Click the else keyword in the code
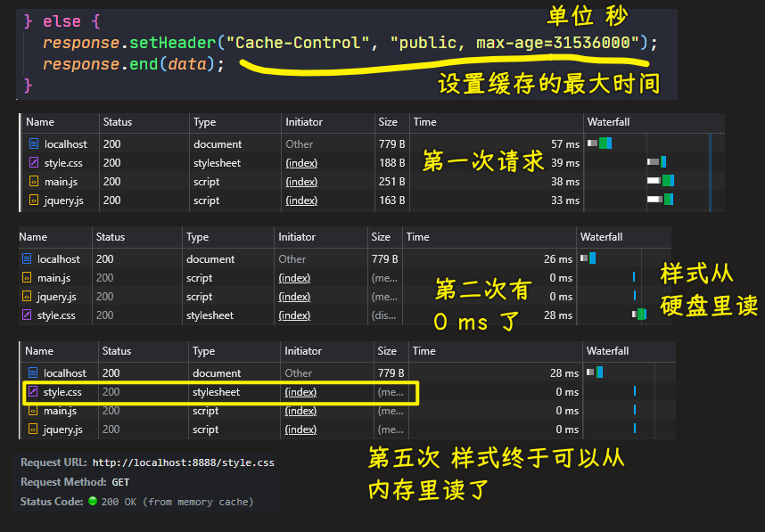This screenshot has width=765, height=532. click(x=62, y=21)
